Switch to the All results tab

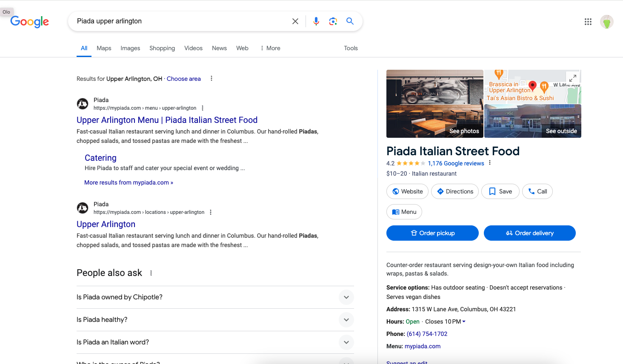(x=84, y=48)
